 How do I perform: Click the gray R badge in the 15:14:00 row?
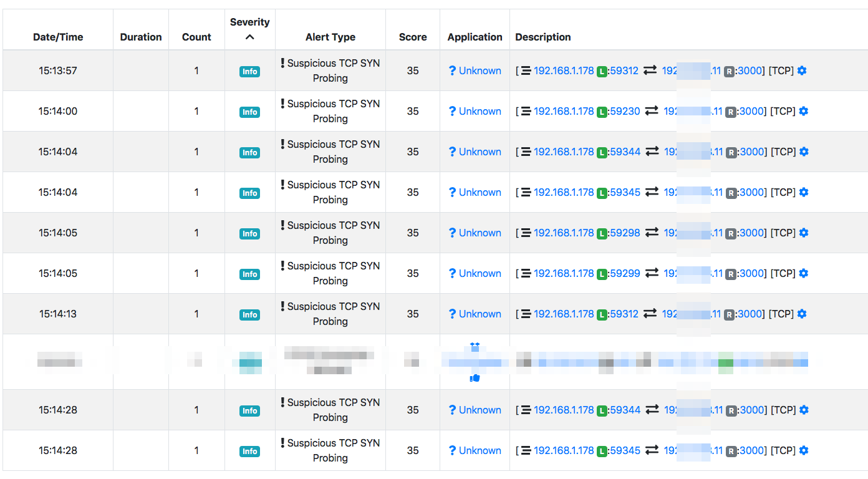coord(730,112)
